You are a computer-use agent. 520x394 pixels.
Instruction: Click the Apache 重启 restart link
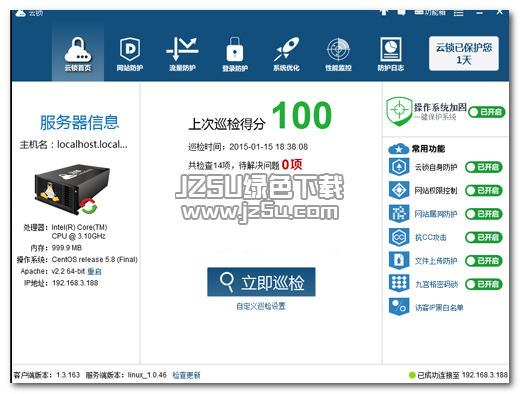coord(94,271)
